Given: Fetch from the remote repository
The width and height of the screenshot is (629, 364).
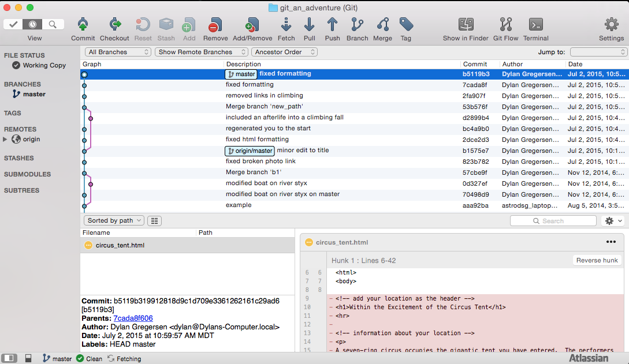Looking at the screenshot, I should pos(286,29).
